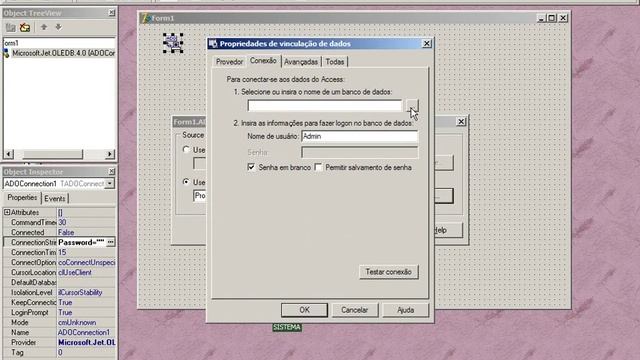This screenshot has width=640, height=360.
Task: Close the Form1 connection string dialog behind
Action: click(x=461, y=121)
